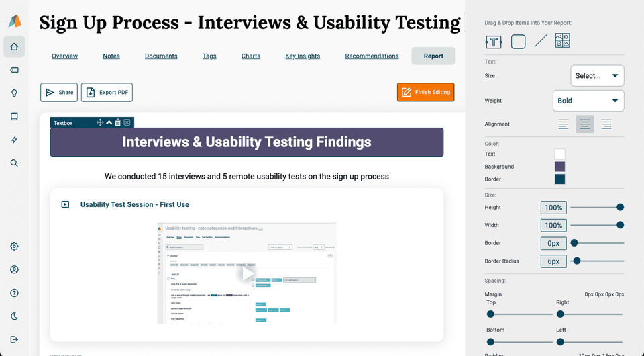Open the Recommendations tab
This screenshot has width=644, height=356.
tap(372, 56)
